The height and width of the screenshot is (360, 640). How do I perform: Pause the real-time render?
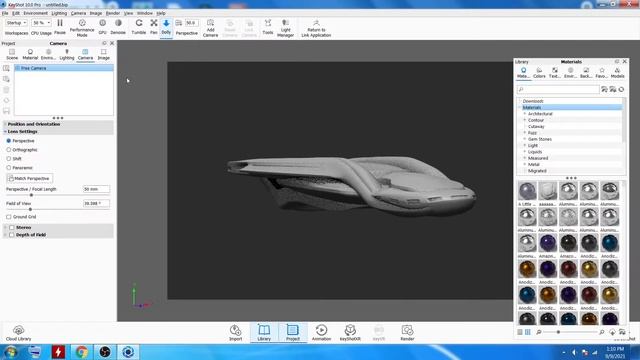click(60, 27)
